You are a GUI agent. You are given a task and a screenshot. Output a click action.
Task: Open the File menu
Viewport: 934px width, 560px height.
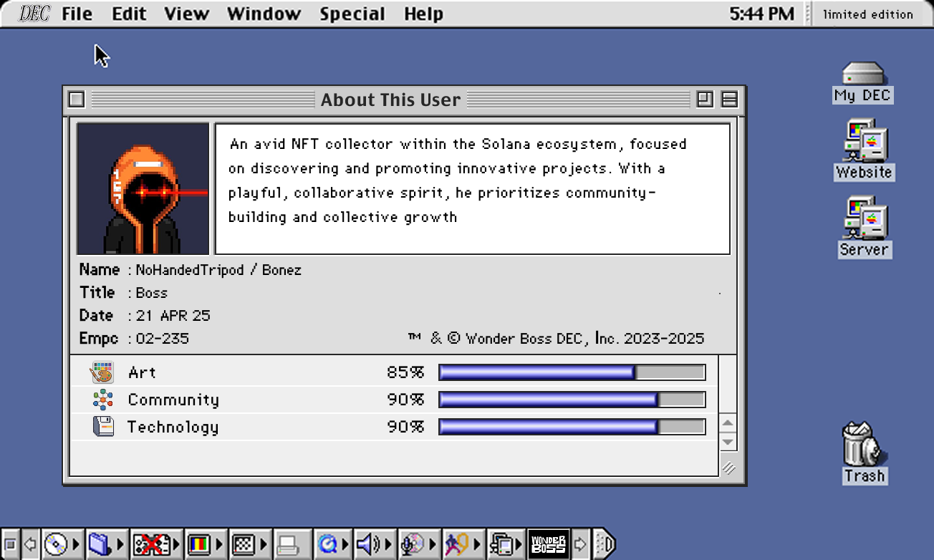(77, 14)
